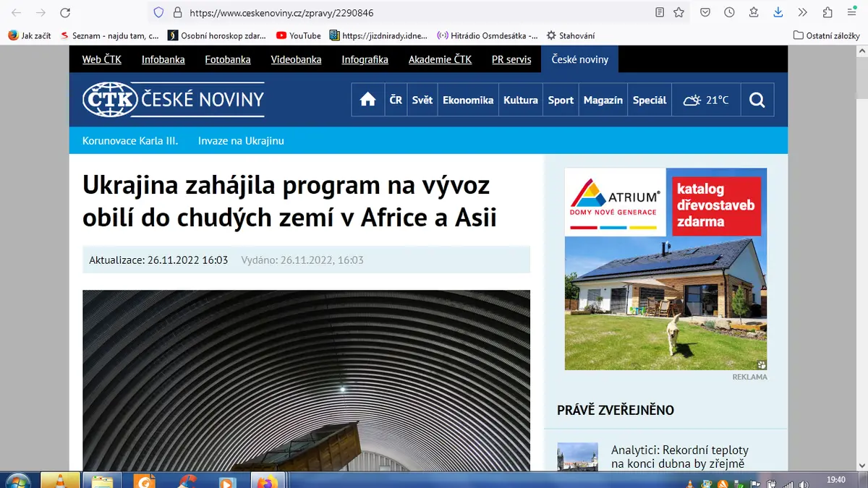868x488 pixels.
Task: Open Hitrádio Osmdesátka bookmark
Action: tap(488, 35)
